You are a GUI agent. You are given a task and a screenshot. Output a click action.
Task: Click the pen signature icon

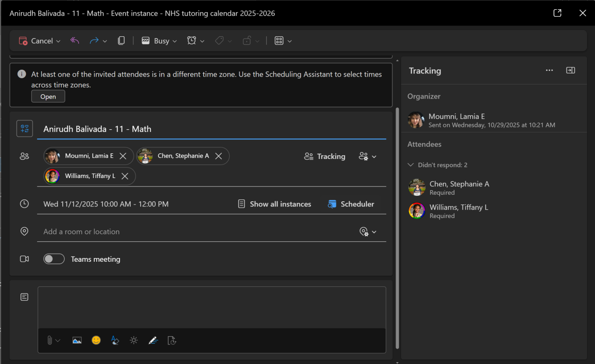pyautogui.click(x=153, y=340)
